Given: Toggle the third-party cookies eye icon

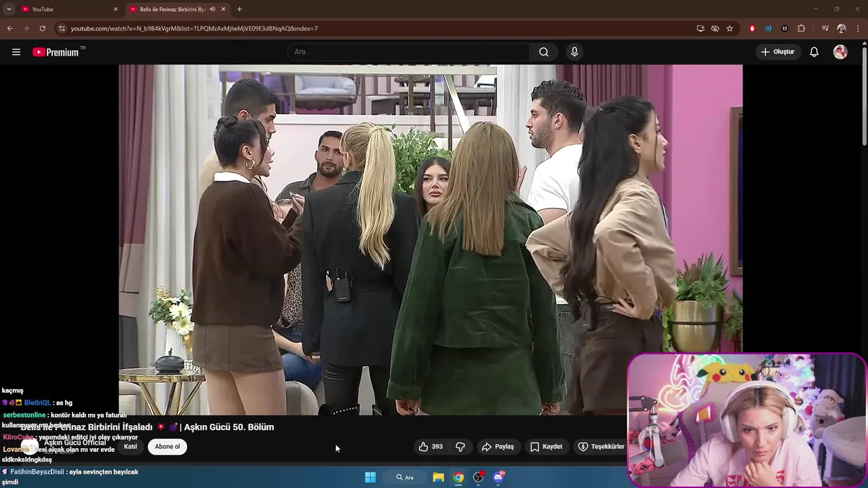Looking at the screenshot, I should tap(715, 28).
